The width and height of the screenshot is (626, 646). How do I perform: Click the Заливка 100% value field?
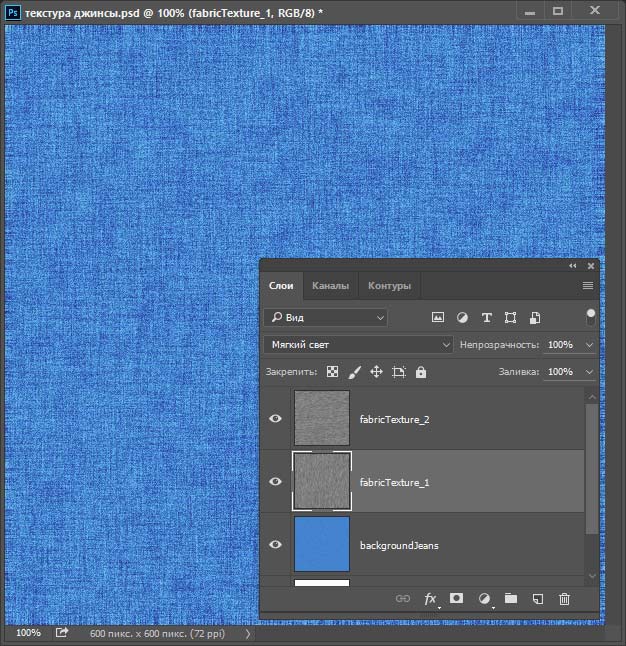tap(563, 372)
